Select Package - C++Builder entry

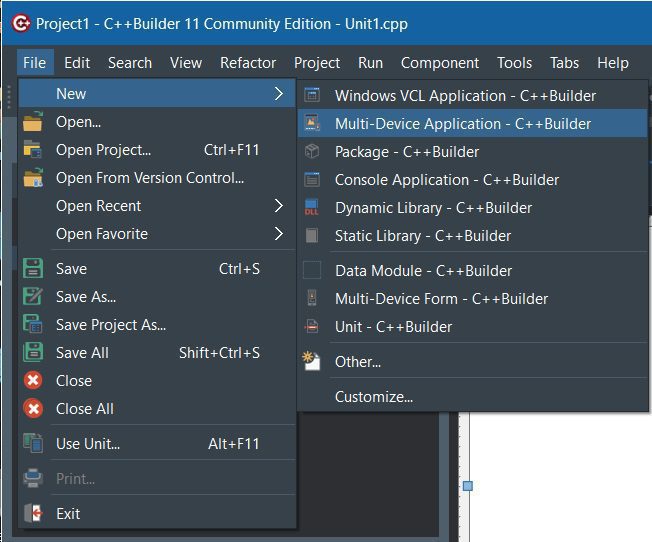(473, 151)
